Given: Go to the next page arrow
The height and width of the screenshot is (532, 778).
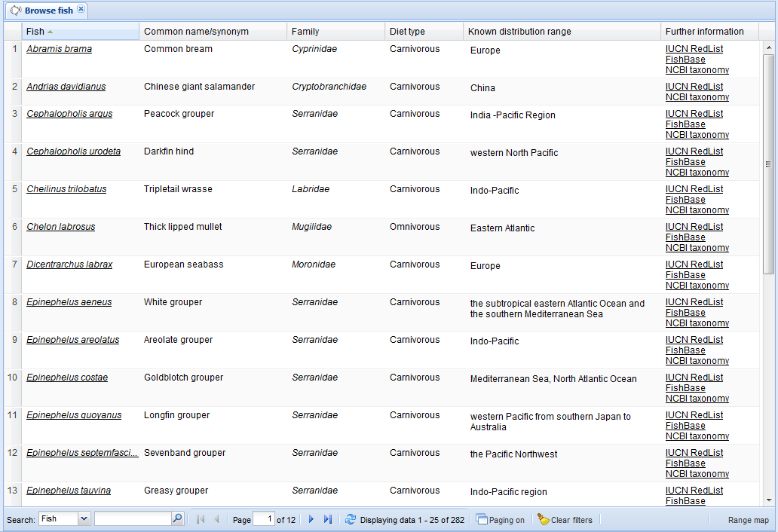Looking at the screenshot, I should (311, 519).
